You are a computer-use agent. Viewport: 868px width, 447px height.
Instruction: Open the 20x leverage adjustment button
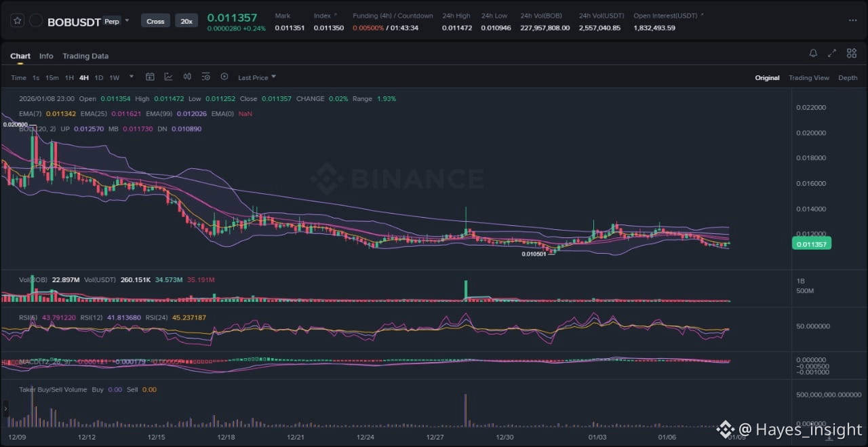(185, 21)
